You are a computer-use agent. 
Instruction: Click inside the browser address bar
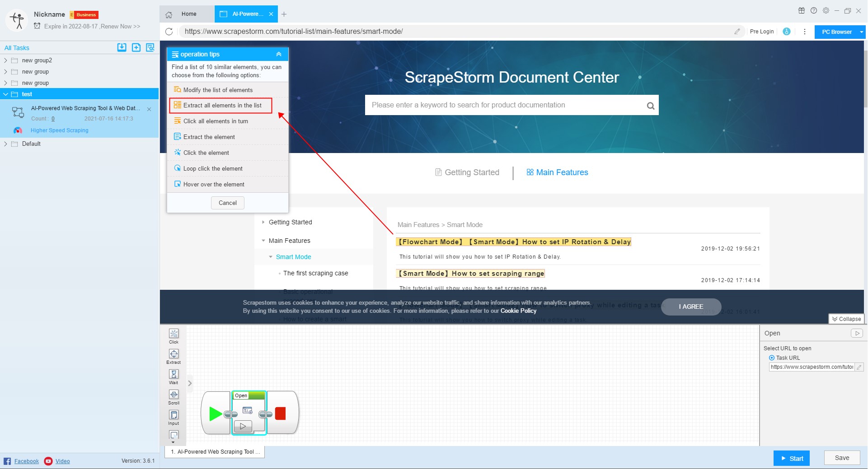(x=407, y=32)
